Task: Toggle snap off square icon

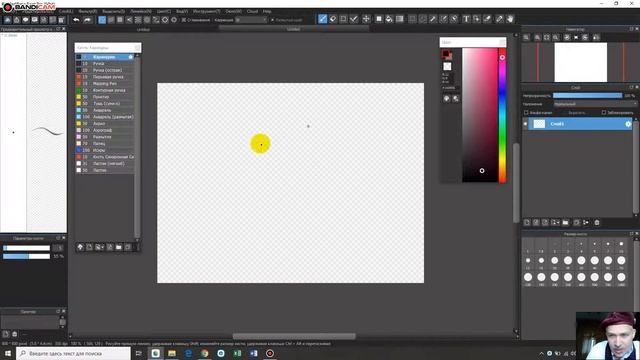Action: (102, 20)
